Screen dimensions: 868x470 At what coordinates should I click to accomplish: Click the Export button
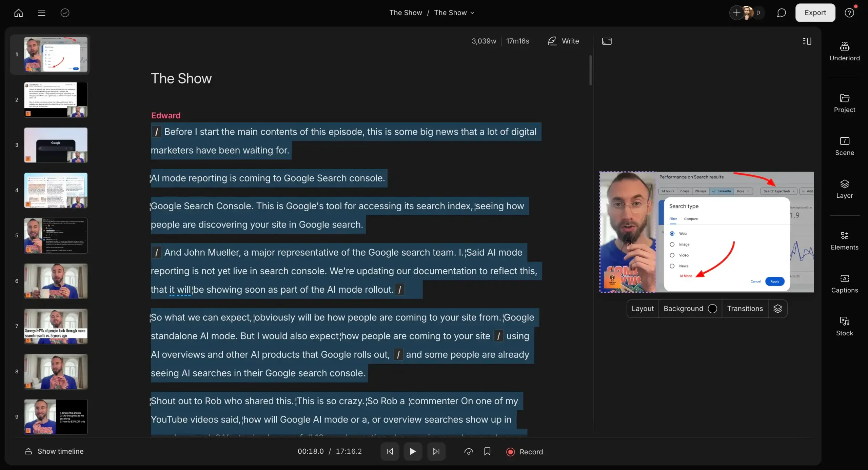pos(815,13)
